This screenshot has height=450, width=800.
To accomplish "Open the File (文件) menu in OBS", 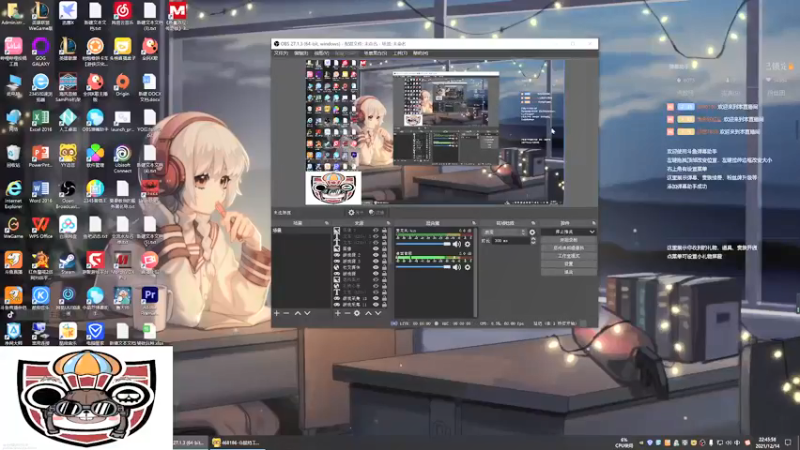I will click(281, 53).
